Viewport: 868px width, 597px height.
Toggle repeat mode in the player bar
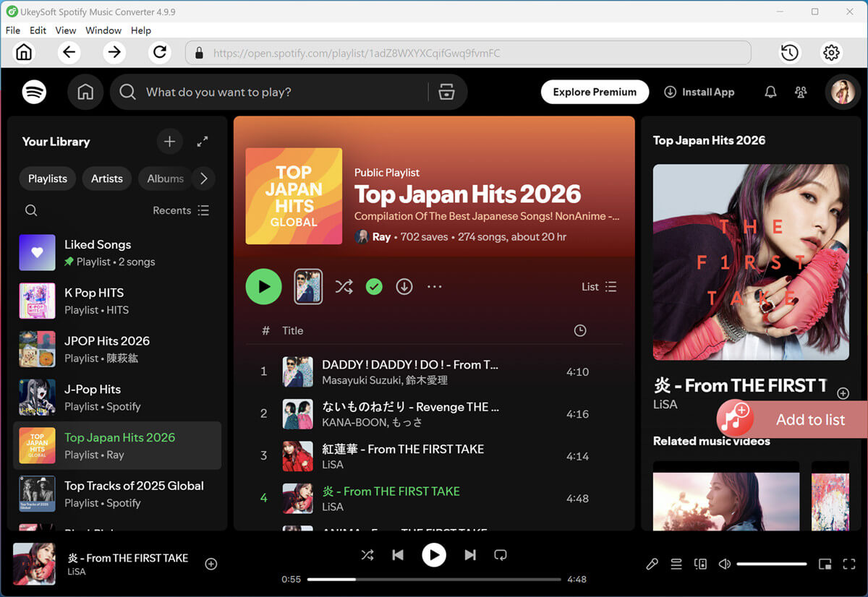501,555
